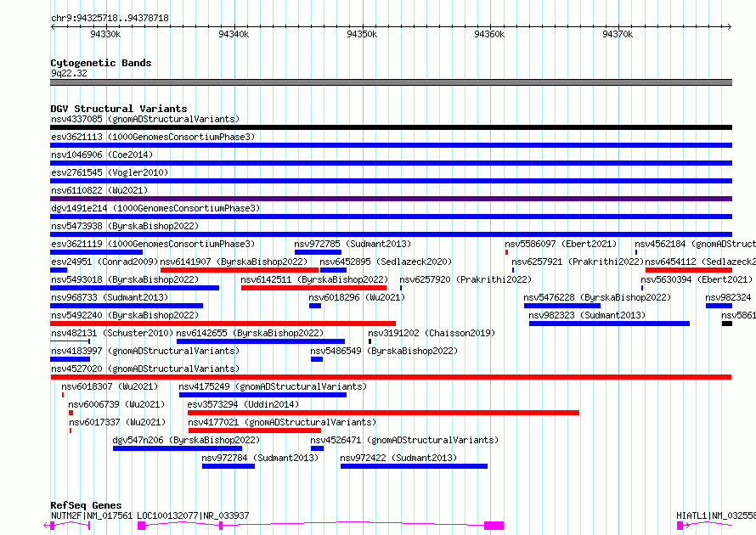
Task: Click the long red esv3573294 (Uddin2014) bar
Action: click(x=383, y=413)
